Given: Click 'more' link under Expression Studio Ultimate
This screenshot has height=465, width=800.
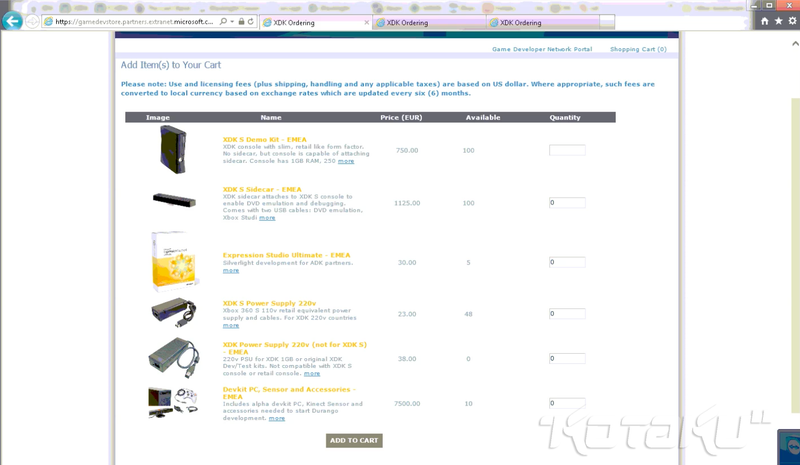Looking at the screenshot, I should tap(231, 271).
